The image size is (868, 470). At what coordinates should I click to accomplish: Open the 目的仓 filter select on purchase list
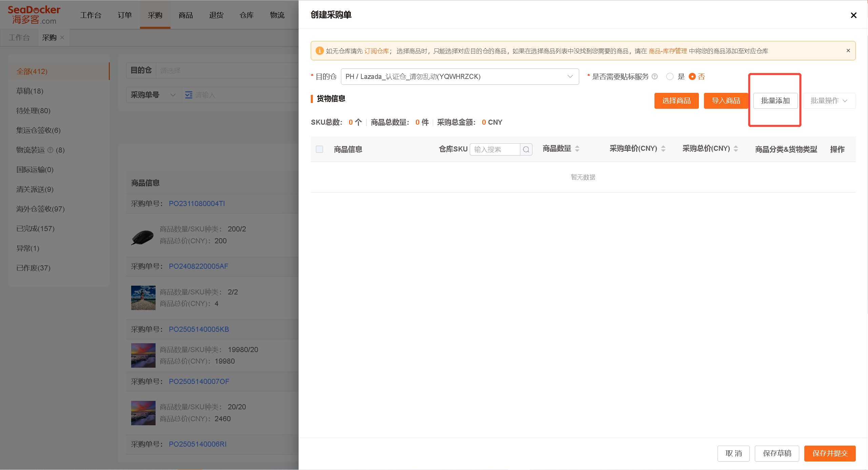(227, 70)
